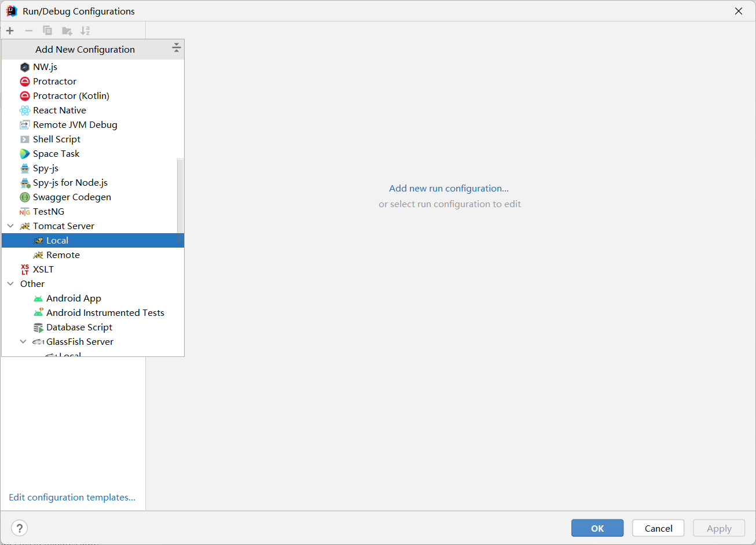This screenshot has width=756, height=545.
Task: Confirm with the OK button
Action: click(597, 528)
